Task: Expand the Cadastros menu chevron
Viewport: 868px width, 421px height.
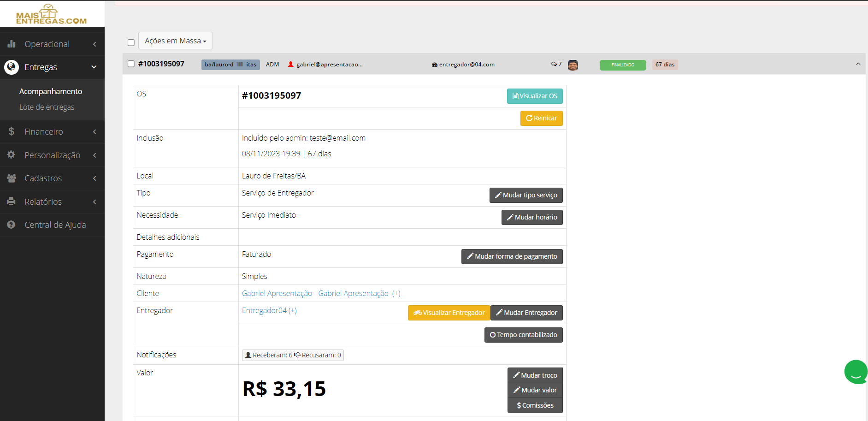Action: click(x=94, y=178)
